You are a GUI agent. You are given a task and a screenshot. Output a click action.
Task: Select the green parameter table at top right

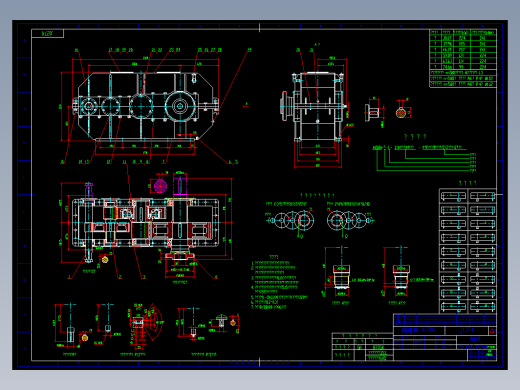pos(463,59)
